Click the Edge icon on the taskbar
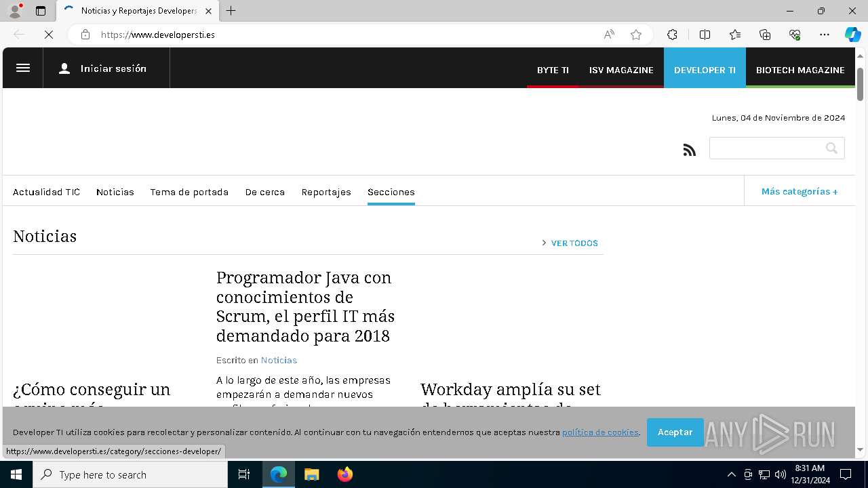Screen dimensions: 868x488 click(x=279, y=474)
